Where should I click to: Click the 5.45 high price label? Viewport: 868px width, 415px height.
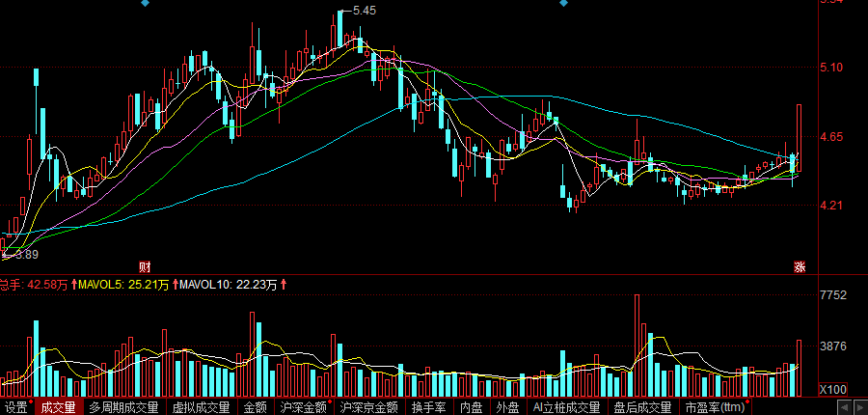click(x=365, y=11)
